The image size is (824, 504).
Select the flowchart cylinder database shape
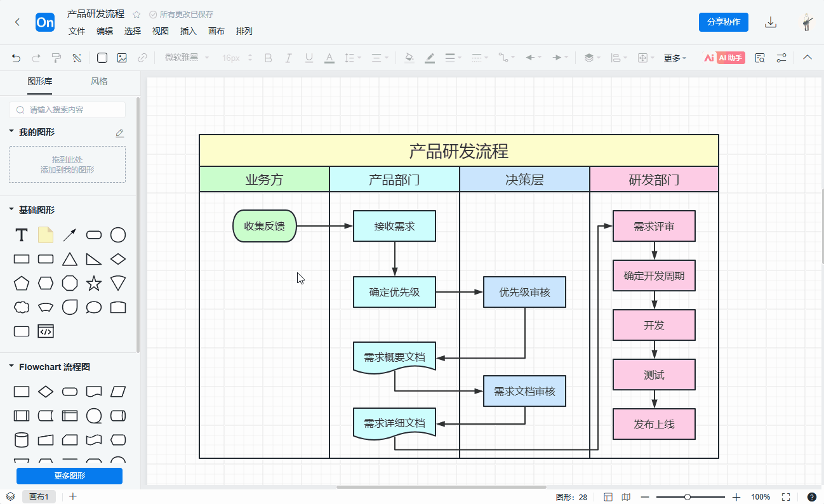22,440
